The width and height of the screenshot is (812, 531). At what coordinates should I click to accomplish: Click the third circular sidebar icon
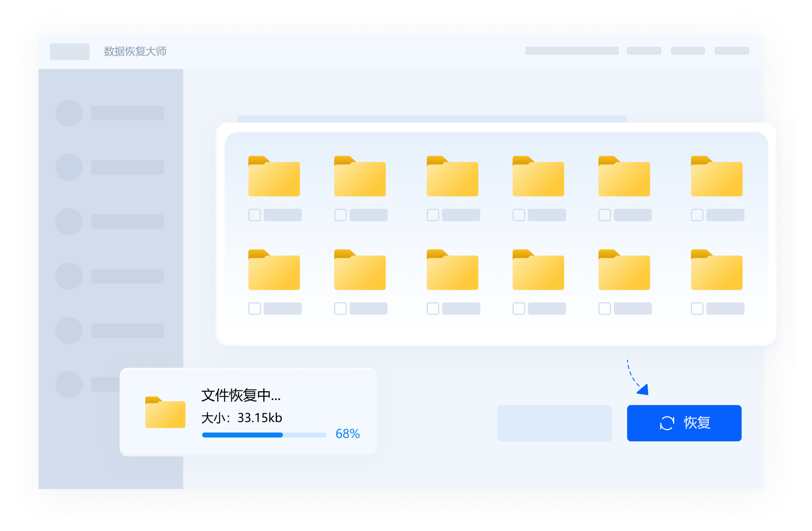click(x=69, y=222)
